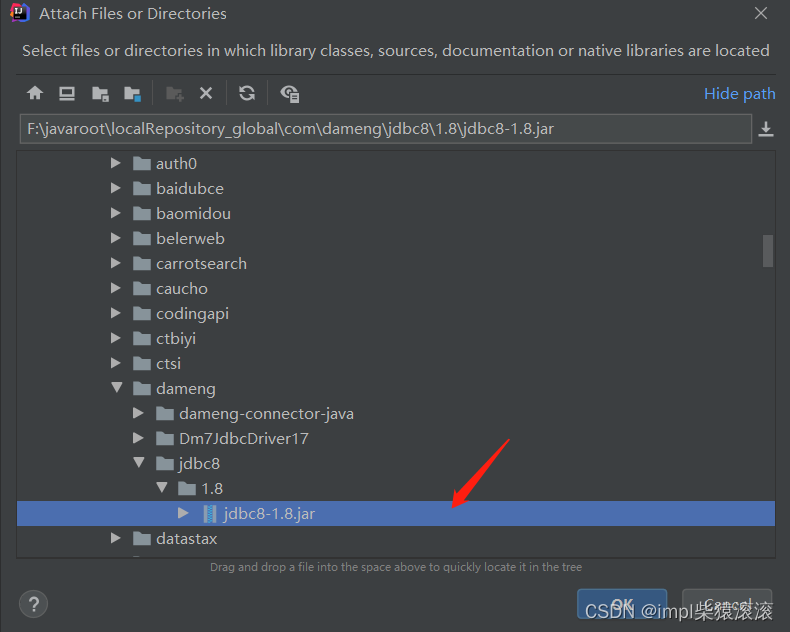Select the 1.8 folder row
The image size is (790, 632).
tap(396, 488)
